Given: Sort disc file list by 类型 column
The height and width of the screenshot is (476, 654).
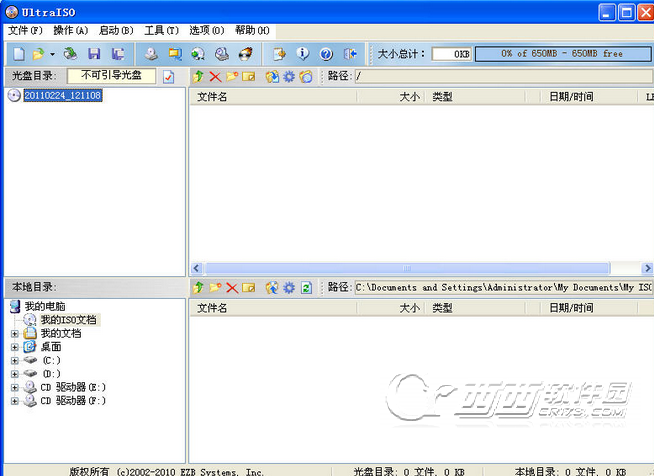Looking at the screenshot, I should click(475, 97).
